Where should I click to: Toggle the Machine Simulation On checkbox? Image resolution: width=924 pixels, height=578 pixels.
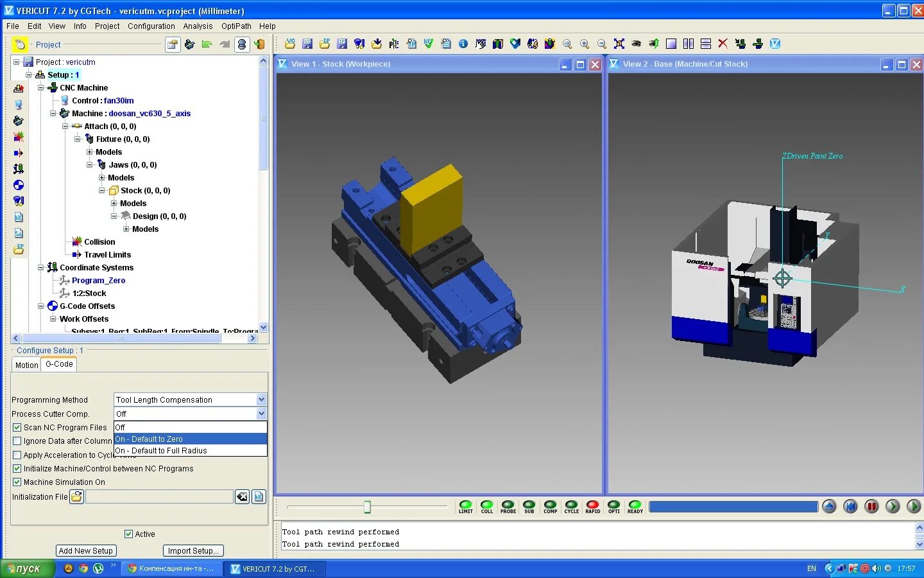17,482
